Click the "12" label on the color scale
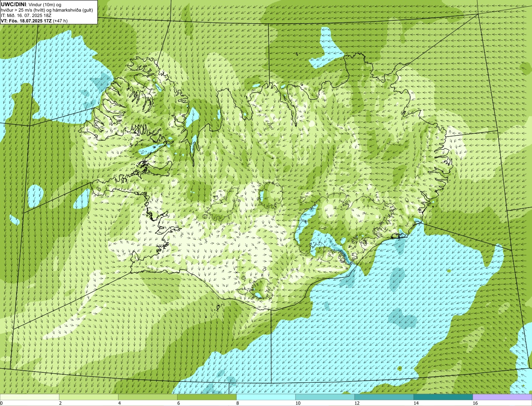This screenshot has height=406, width=532. 357,403
